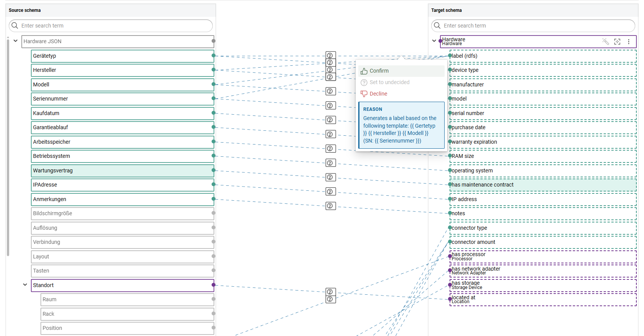Click undecided icon on IPAdresse mapping line

click(330, 192)
